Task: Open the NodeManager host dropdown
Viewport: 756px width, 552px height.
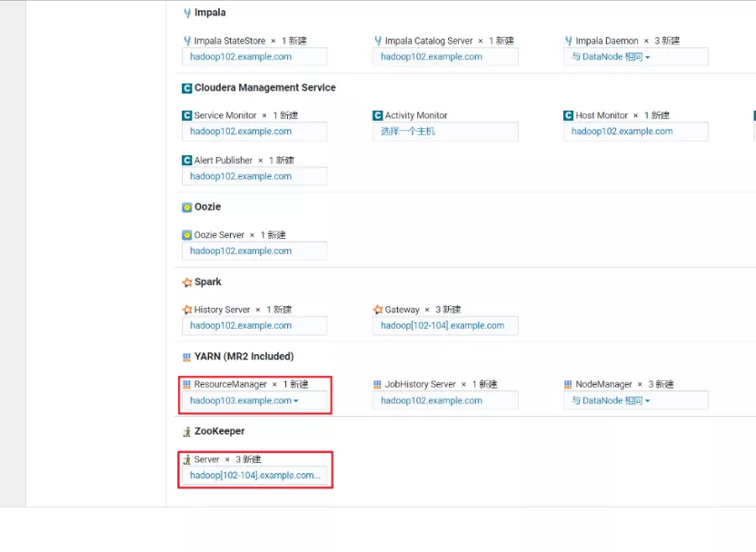Action: point(636,400)
